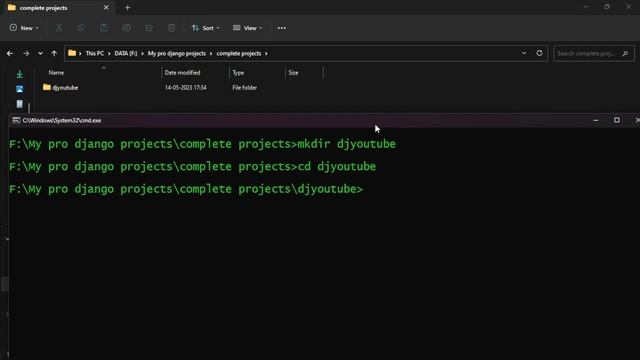Open address bar history dropdown arrow

point(524,53)
